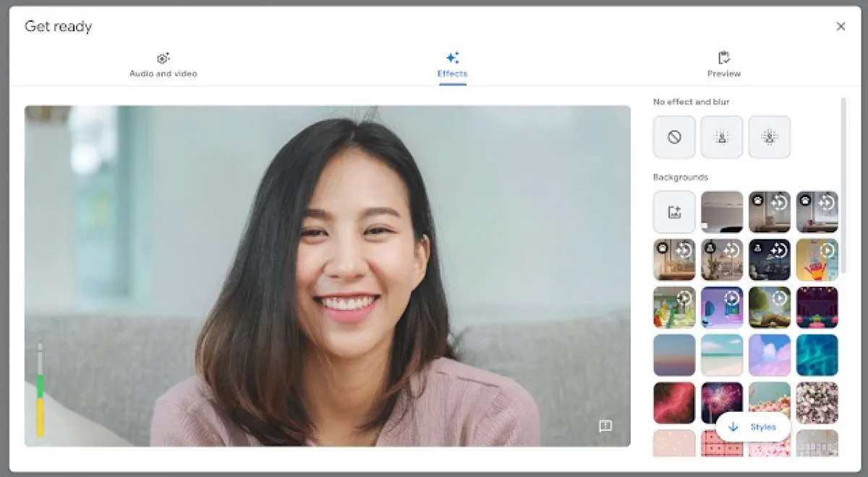
Task: Open the upload custom background icon
Action: pyautogui.click(x=673, y=212)
